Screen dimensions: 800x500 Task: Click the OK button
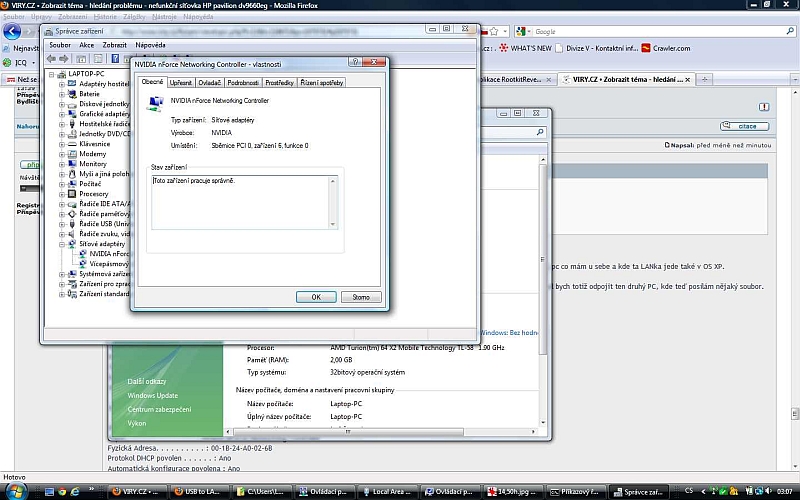point(316,297)
